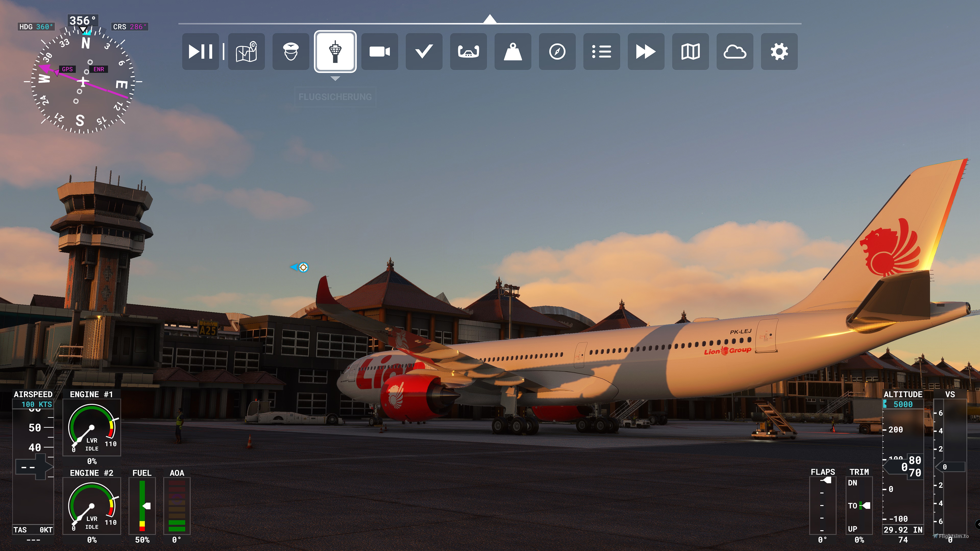Image resolution: width=980 pixels, height=551 pixels.
Task: Toggle active pause in the toolbar
Action: click(x=201, y=51)
